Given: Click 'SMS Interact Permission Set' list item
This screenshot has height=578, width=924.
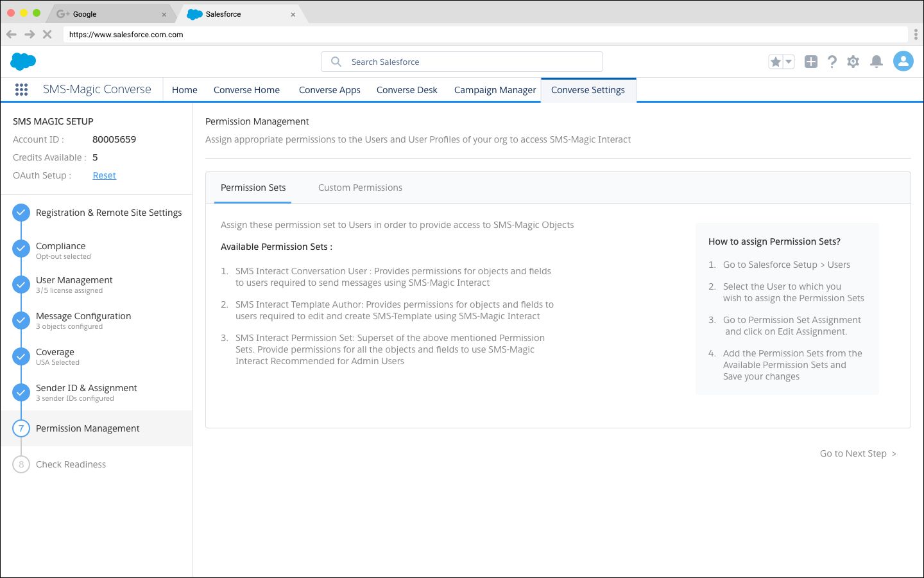Looking at the screenshot, I should (389, 349).
